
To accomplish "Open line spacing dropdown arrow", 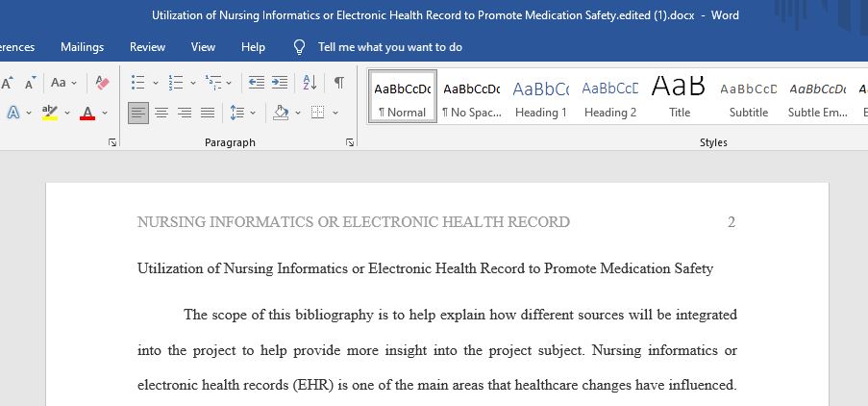I will [253, 113].
